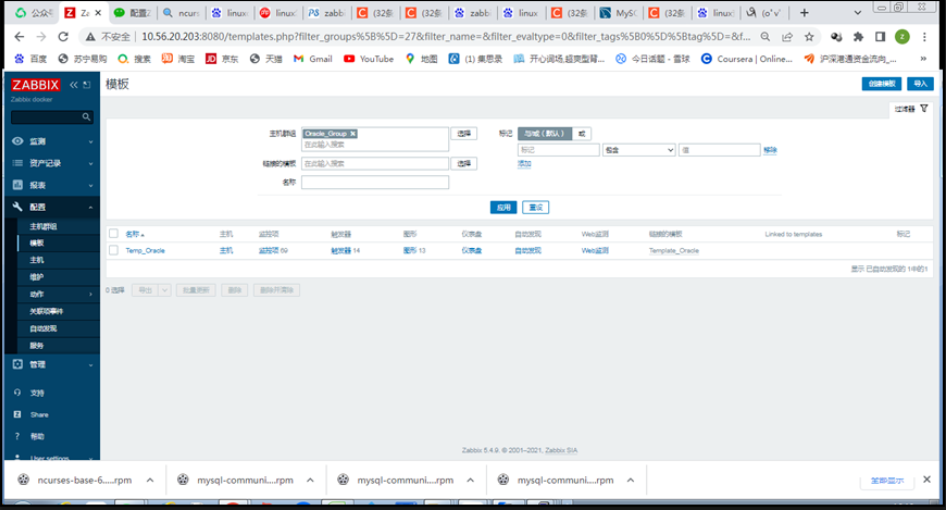This screenshot has height=510, width=948.
Task: Select the 或 tag mode
Action: pyautogui.click(x=582, y=134)
